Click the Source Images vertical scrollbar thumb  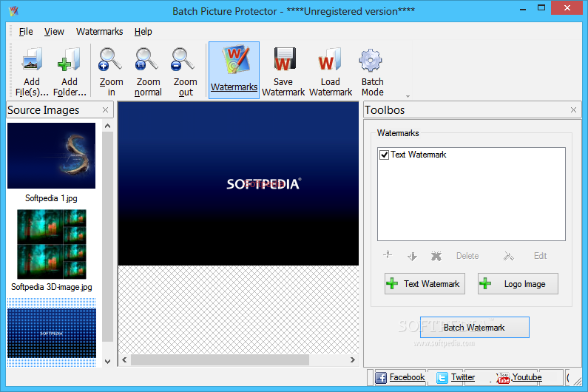pos(108,237)
